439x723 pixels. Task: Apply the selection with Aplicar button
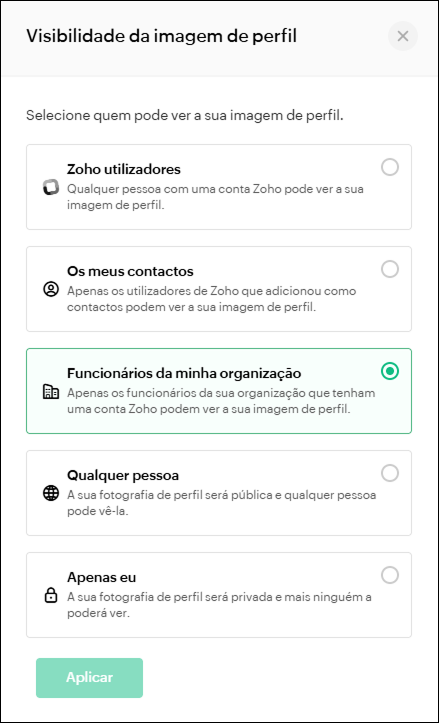[89, 677]
